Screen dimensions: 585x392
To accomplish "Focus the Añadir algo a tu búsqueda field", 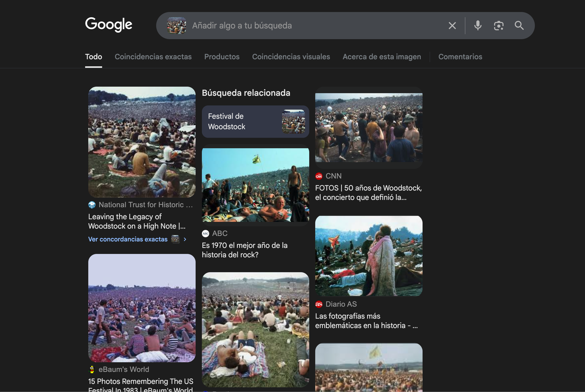I will click(x=313, y=26).
